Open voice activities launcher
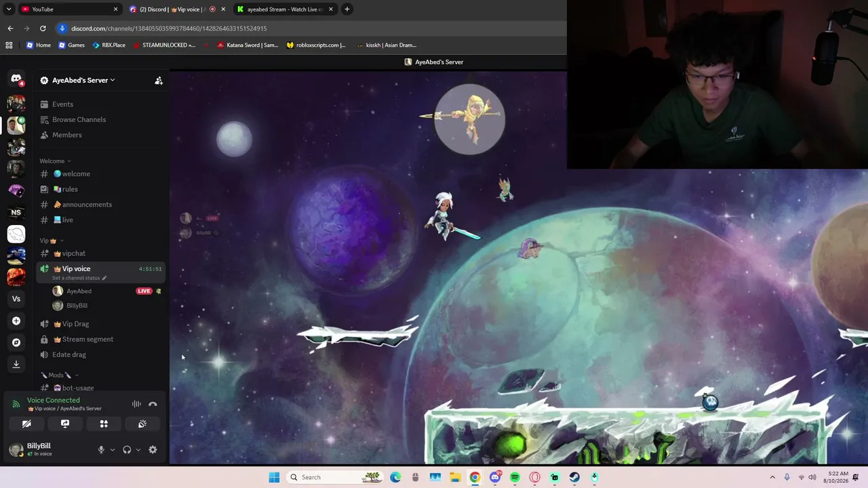Image resolution: width=868 pixels, height=488 pixels. coord(104,424)
